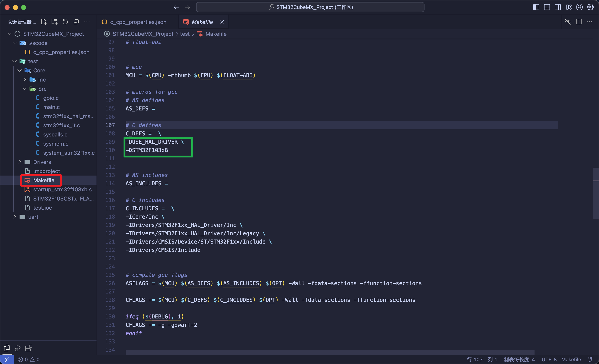Viewport: 599px width, 364px height.
Task: Open the Accounts icon in the title bar
Action: point(579,7)
